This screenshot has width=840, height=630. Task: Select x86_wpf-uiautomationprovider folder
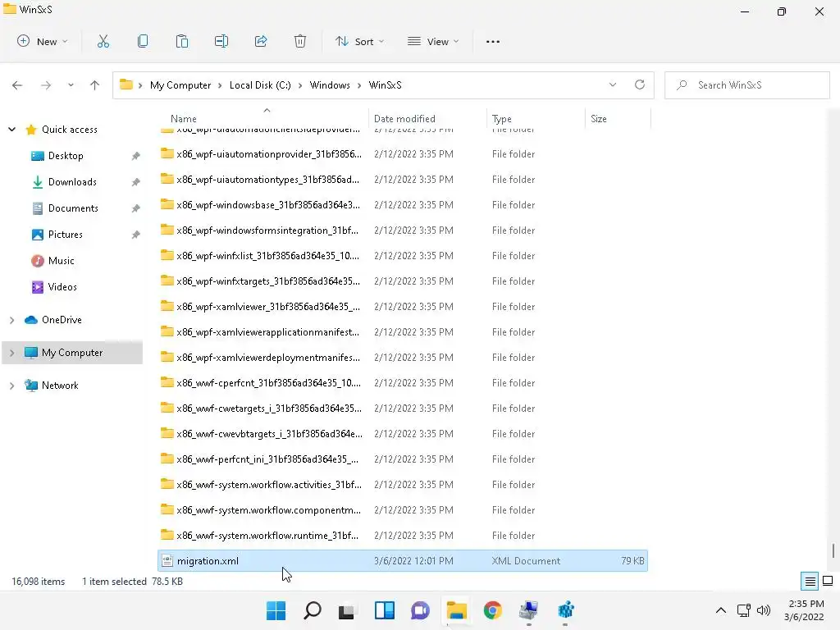pyautogui.click(x=402, y=154)
